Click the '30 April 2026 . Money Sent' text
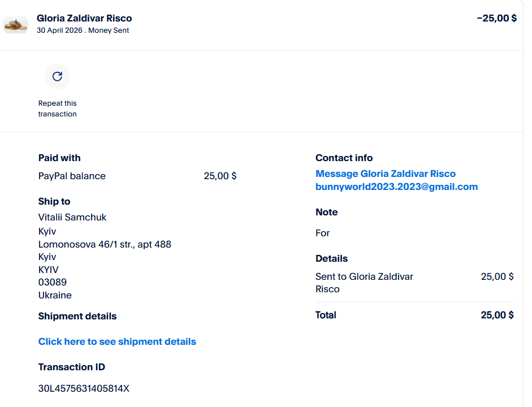This screenshot has height=407, width=532. pos(83,31)
